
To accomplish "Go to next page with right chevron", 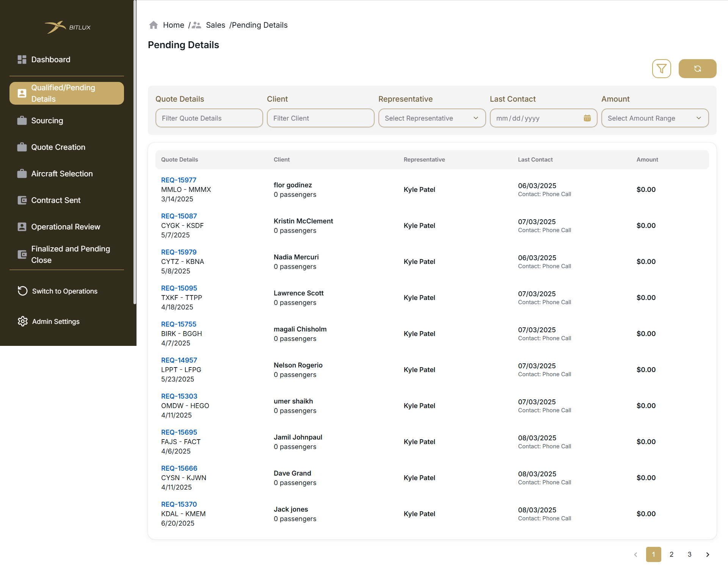I will click(708, 554).
